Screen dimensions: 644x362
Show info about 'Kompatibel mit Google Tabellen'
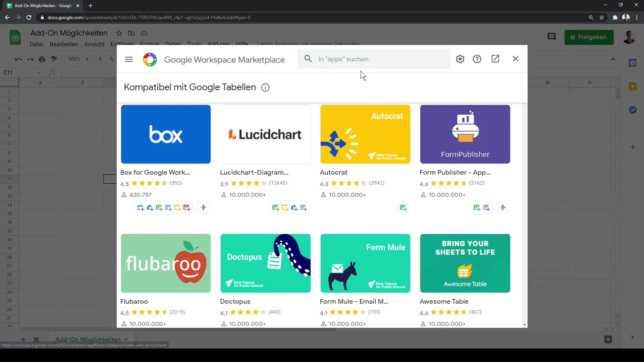(x=265, y=87)
